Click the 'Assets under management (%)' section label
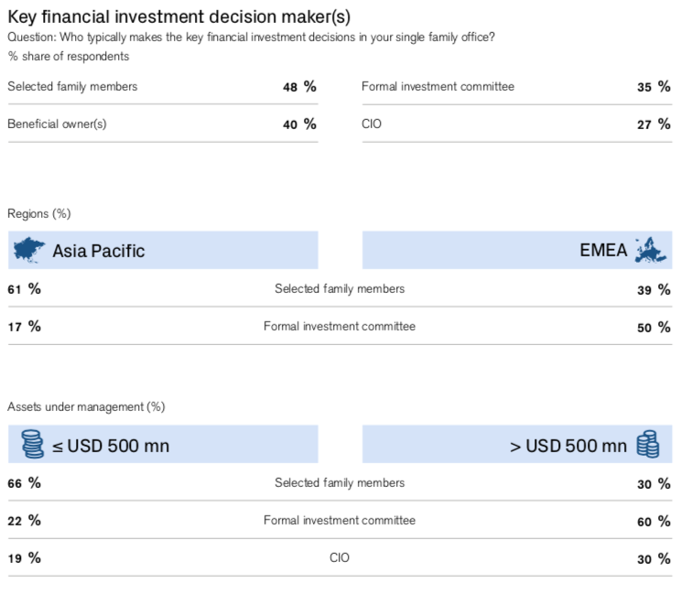This screenshot has width=681, height=616. click(86, 406)
